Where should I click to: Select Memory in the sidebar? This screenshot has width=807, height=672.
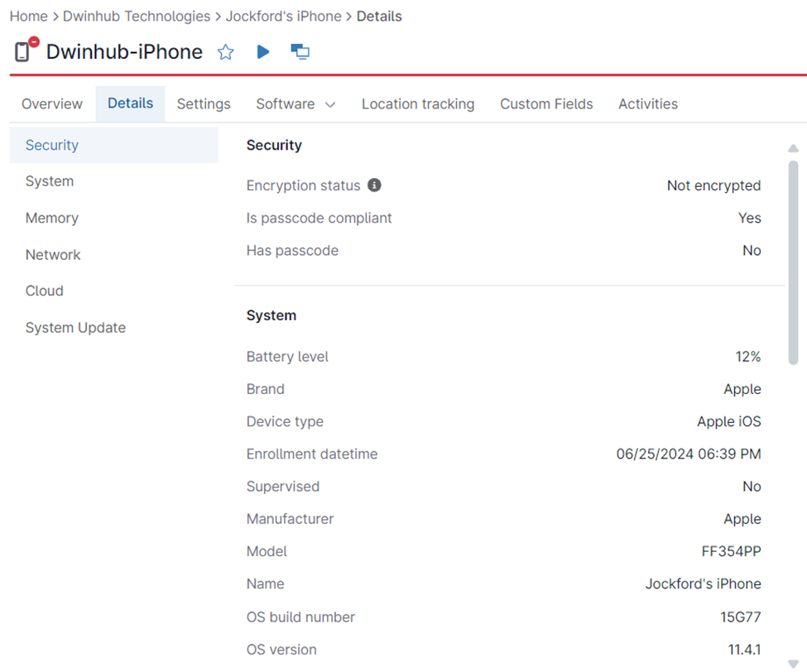[52, 218]
